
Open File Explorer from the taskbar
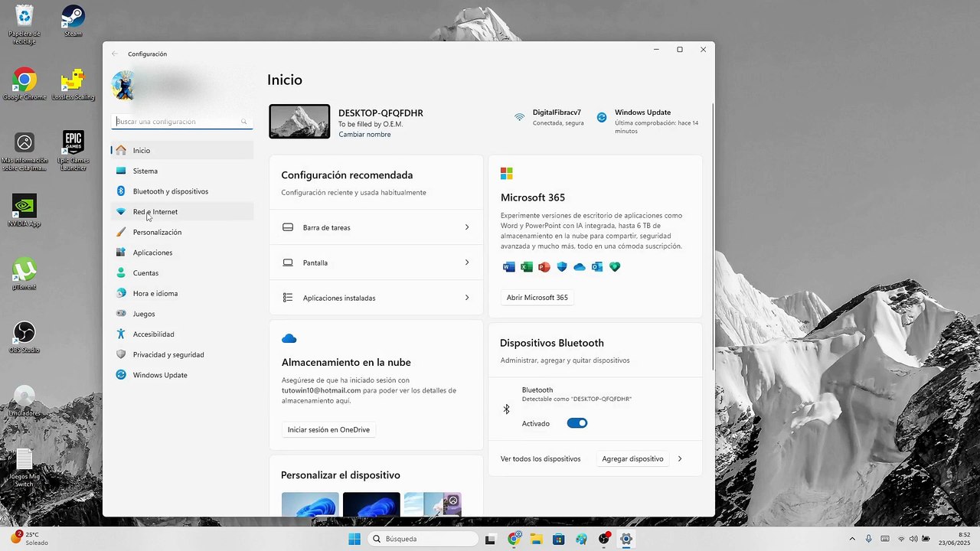[x=537, y=539]
